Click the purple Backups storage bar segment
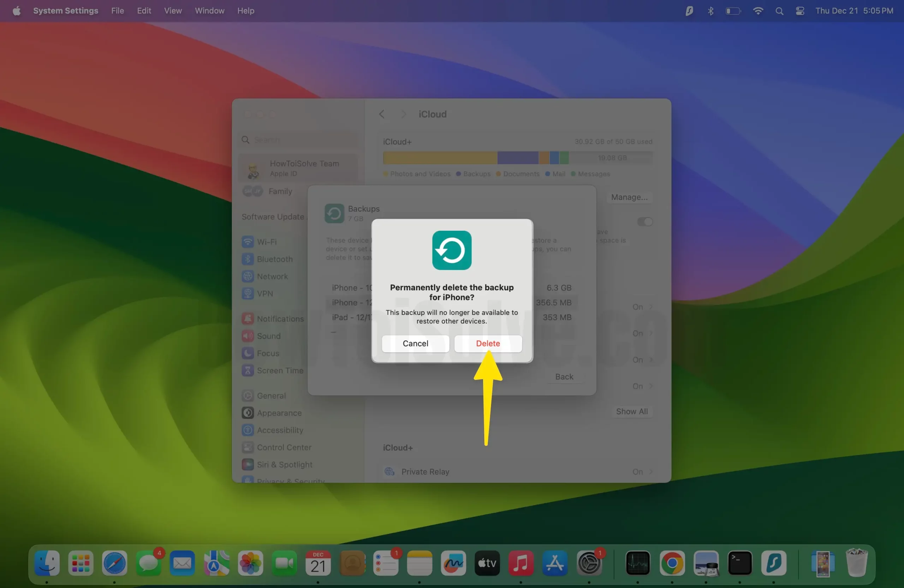The image size is (904, 588). pyautogui.click(x=518, y=158)
